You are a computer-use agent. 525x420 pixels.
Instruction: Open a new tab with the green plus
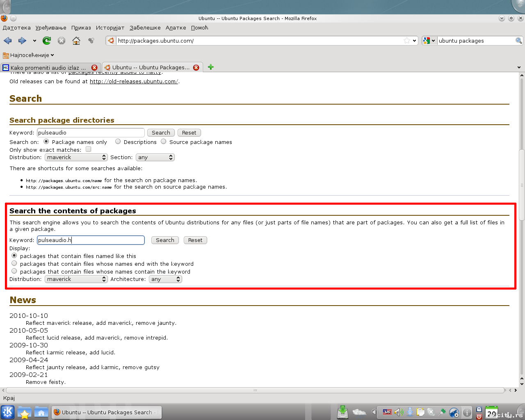pyautogui.click(x=211, y=67)
